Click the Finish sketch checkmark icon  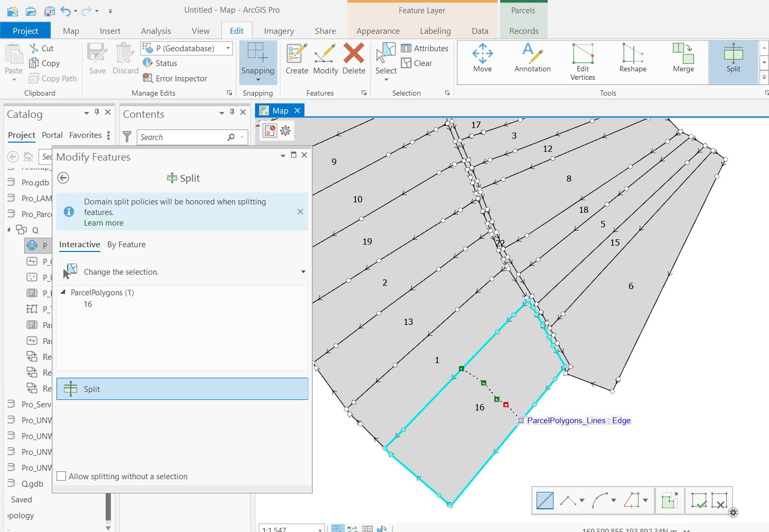(699, 500)
